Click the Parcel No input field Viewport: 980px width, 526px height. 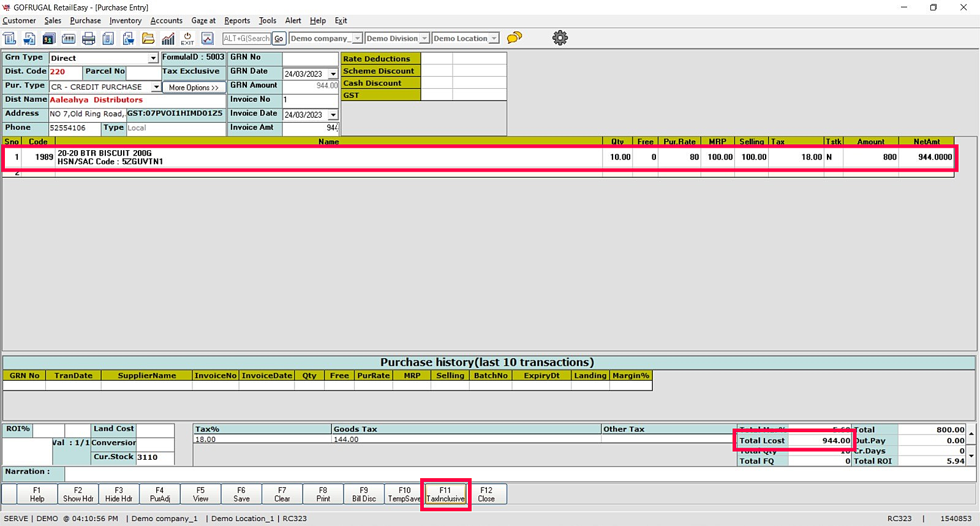tap(143, 72)
